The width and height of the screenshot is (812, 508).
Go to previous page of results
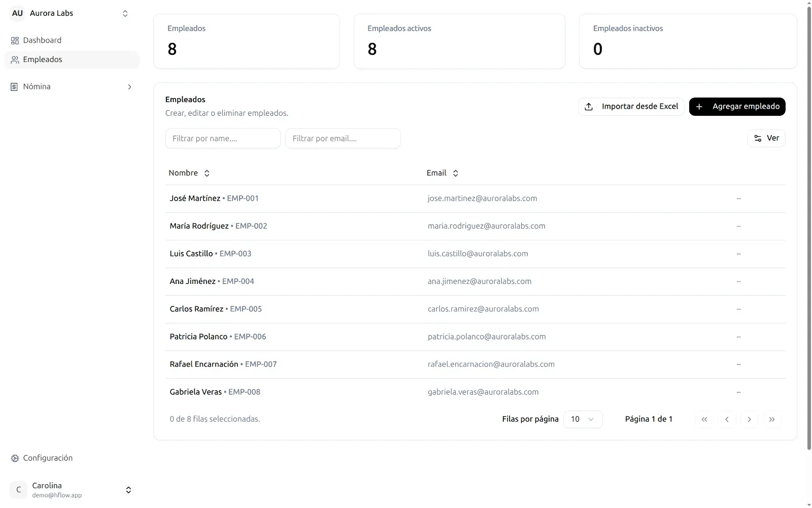(727, 419)
